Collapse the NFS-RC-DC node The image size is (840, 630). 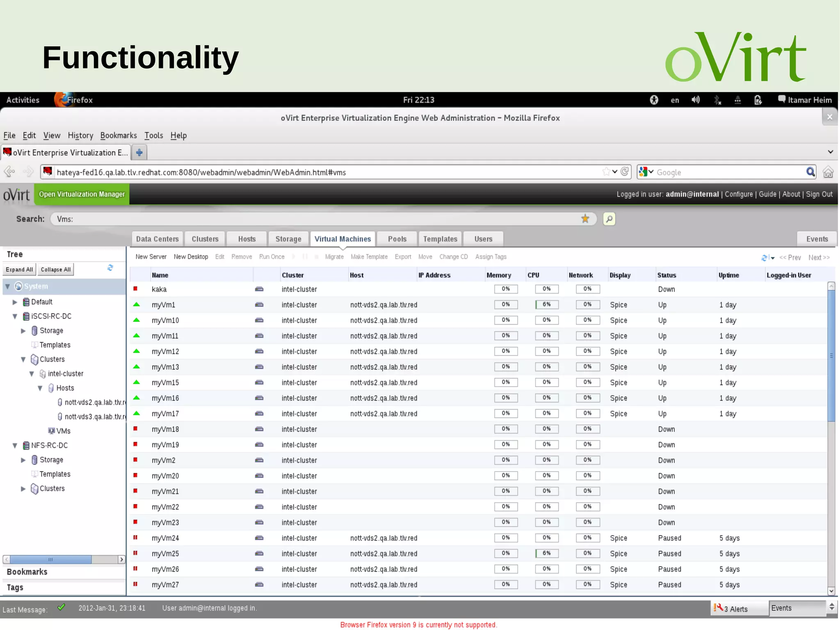[15, 445]
